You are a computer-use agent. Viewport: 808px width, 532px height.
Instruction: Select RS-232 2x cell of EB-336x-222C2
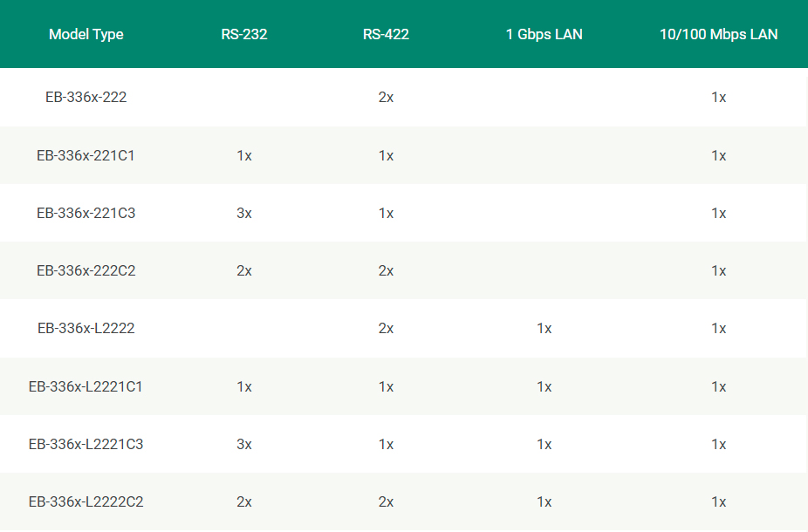[x=244, y=271]
